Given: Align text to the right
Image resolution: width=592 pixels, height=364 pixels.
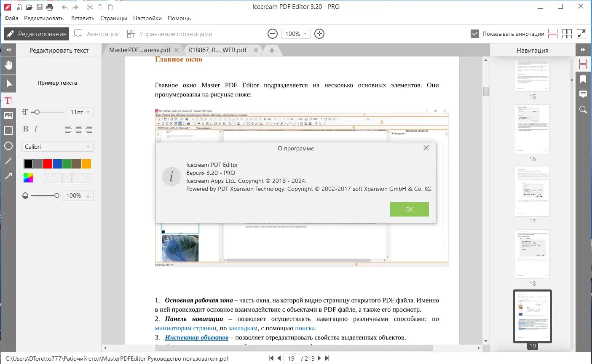Looking at the screenshot, I should 89,129.
